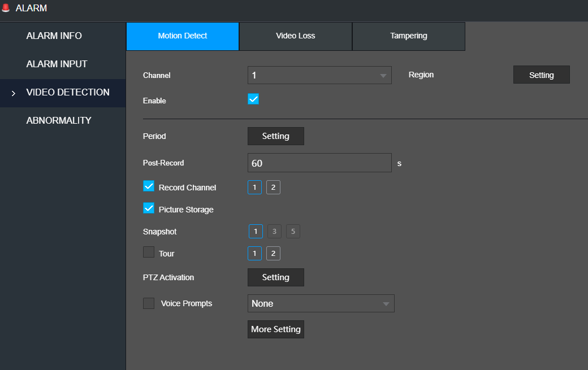Viewport: 588px width, 370px height.
Task: Click the Period label
Action: coord(154,136)
